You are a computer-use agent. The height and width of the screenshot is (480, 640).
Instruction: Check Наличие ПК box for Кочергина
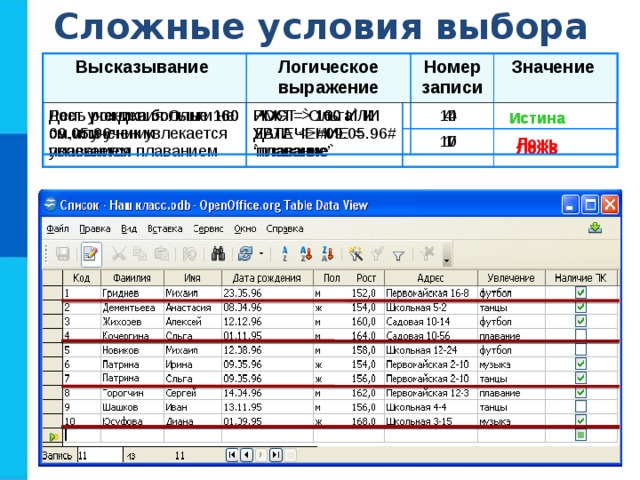(x=580, y=335)
